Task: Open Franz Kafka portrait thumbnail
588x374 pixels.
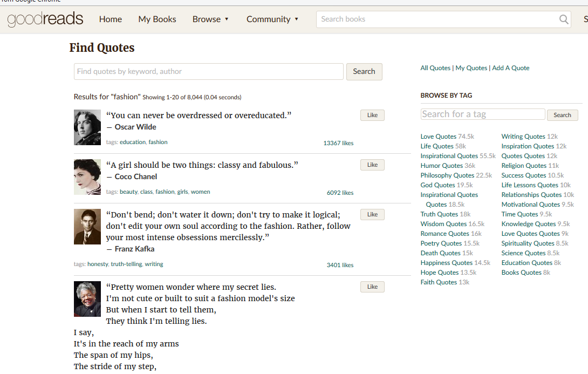Action: (x=87, y=227)
